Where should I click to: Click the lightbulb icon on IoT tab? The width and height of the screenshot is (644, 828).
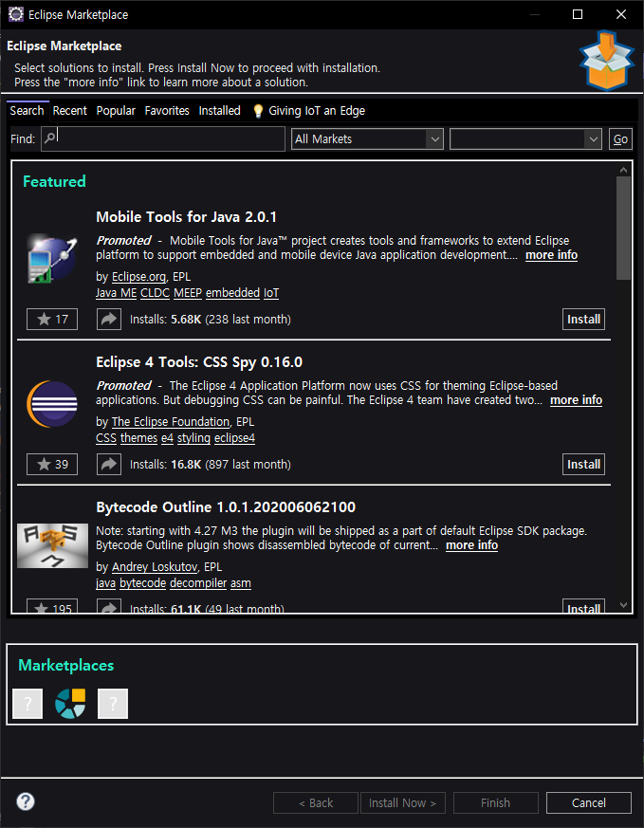258,111
